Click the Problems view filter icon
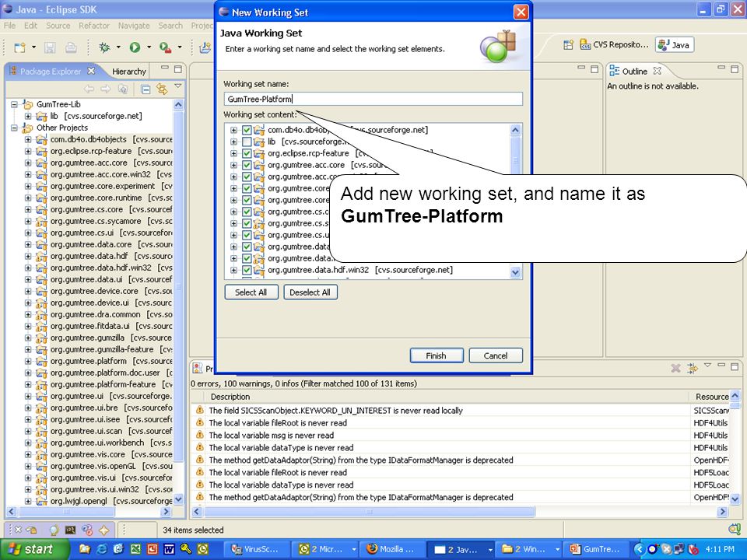 [x=693, y=368]
